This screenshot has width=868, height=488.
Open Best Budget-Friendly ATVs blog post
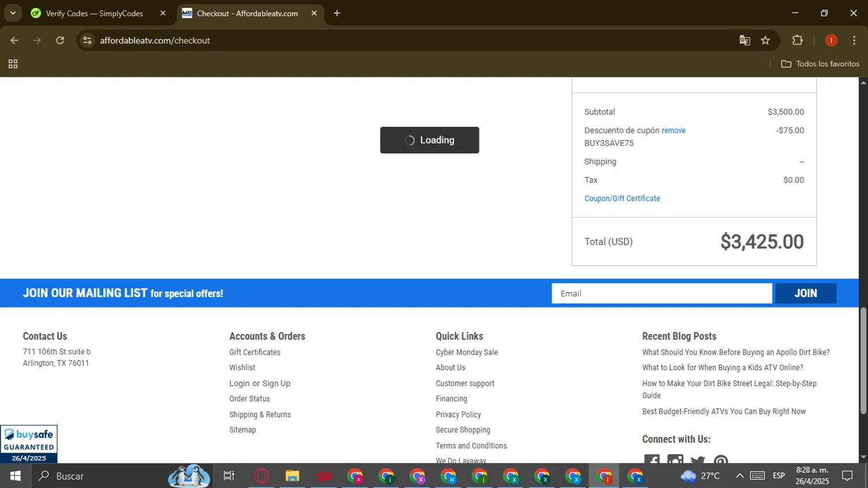coord(723,412)
